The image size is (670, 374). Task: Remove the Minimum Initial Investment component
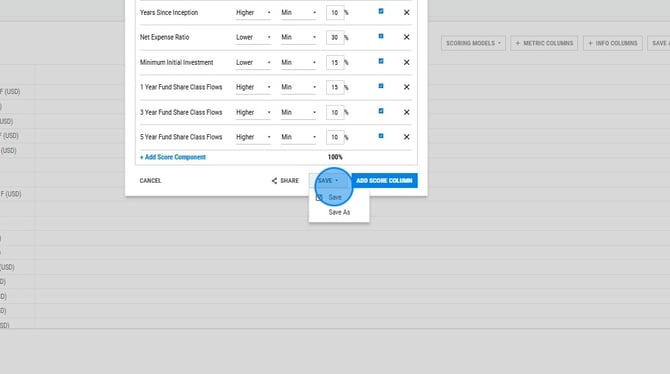coord(406,62)
